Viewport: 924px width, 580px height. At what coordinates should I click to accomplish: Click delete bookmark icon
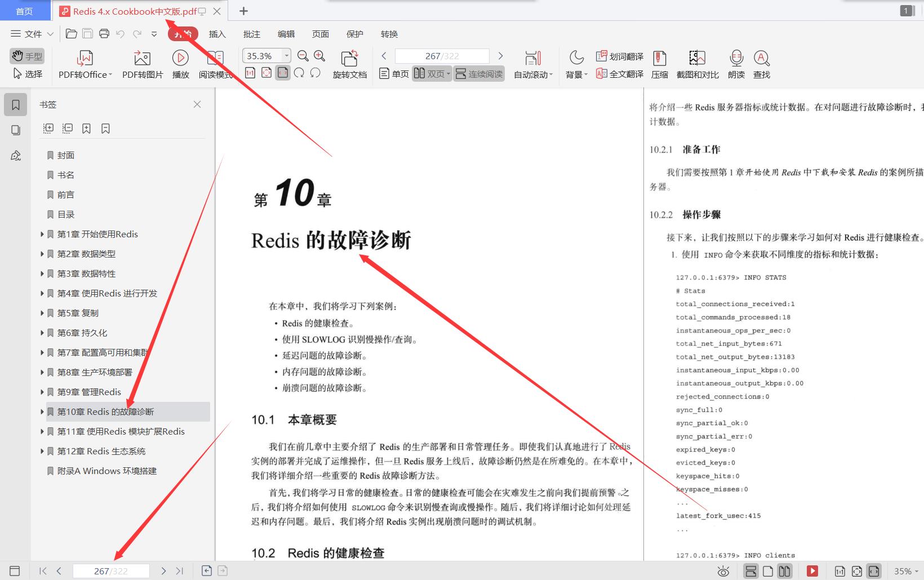coord(105,129)
